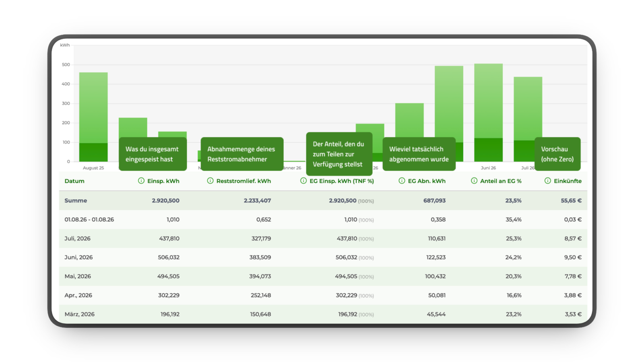Viewport: 644px width, 362px height.
Task: Click info icon next to Einkünfte
Action: point(548,181)
